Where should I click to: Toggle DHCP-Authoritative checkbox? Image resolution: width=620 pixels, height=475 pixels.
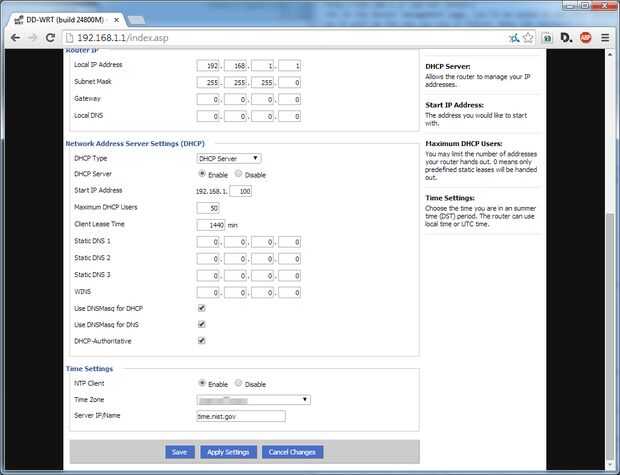(202, 341)
